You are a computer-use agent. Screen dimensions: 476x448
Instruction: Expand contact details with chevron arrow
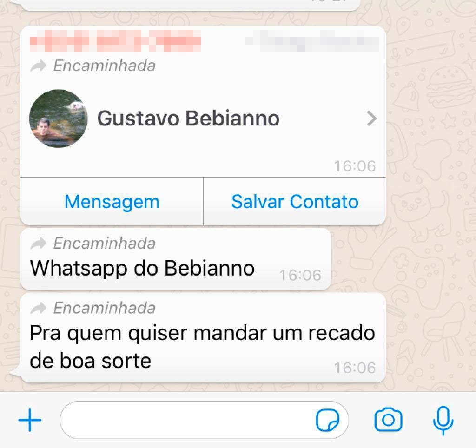click(x=371, y=119)
